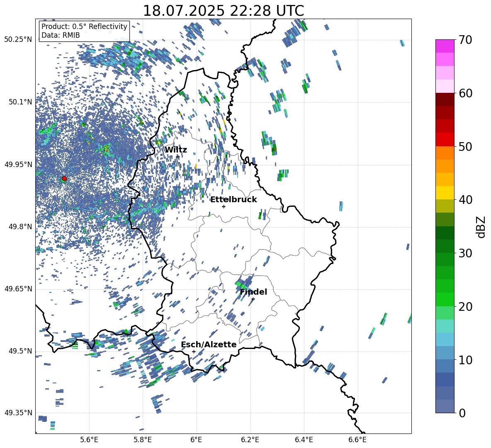This screenshot has width=491, height=448.
Task: Click the 70 tick label on colorbar
Action: (465, 40)
